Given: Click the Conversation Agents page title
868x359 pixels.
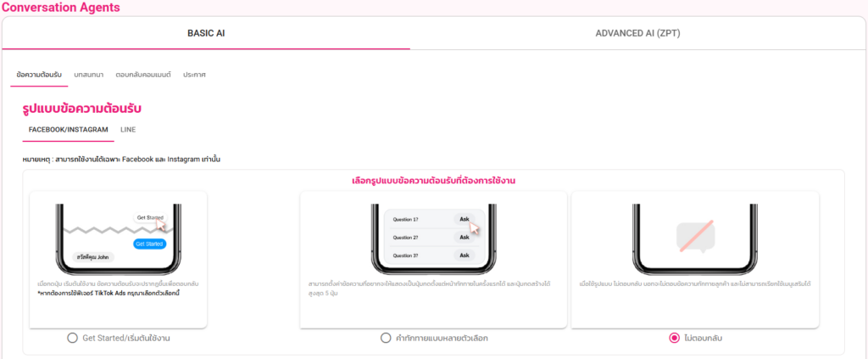Looking at the screenshot, I should 61,8.
